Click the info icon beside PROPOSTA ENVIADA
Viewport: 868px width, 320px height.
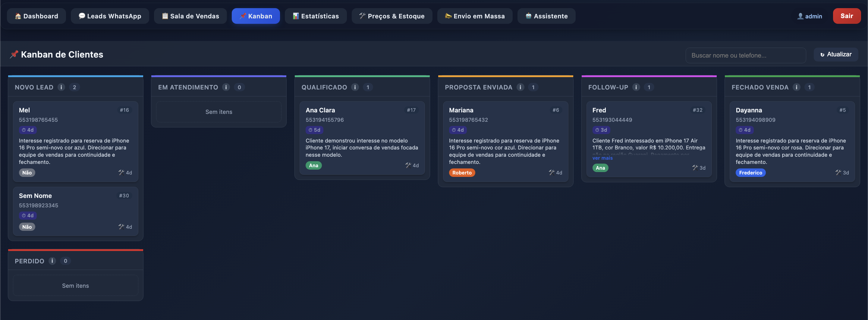[x=520, y=87]
